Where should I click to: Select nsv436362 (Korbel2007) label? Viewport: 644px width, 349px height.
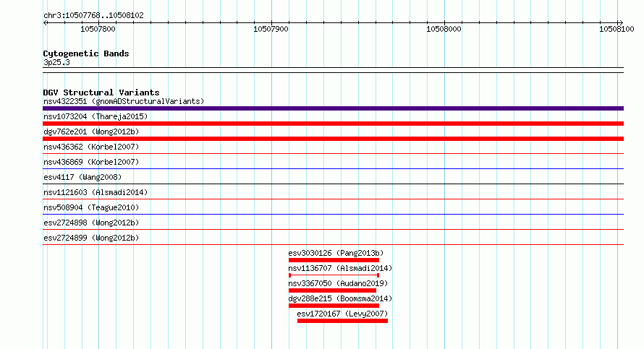tap(91, 147)
